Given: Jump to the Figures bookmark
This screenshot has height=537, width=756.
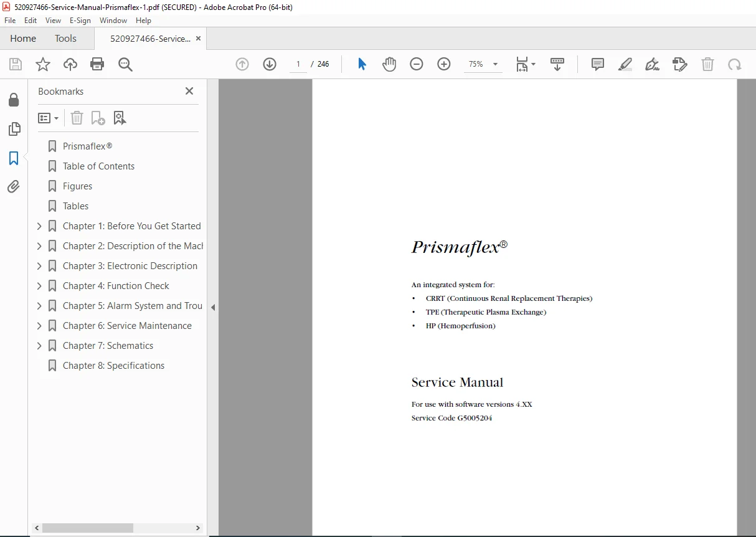Looking at the screenshot, I should [x=77, y=186].
